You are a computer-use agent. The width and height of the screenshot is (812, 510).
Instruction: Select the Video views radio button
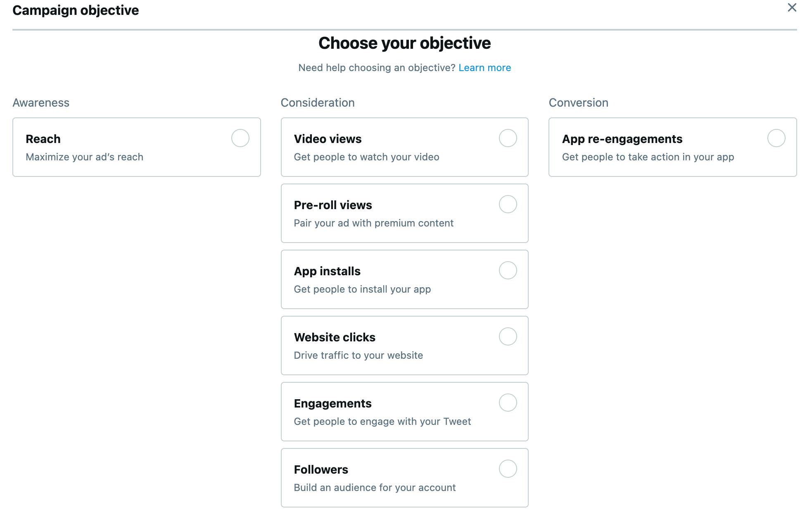pos(508,138)
